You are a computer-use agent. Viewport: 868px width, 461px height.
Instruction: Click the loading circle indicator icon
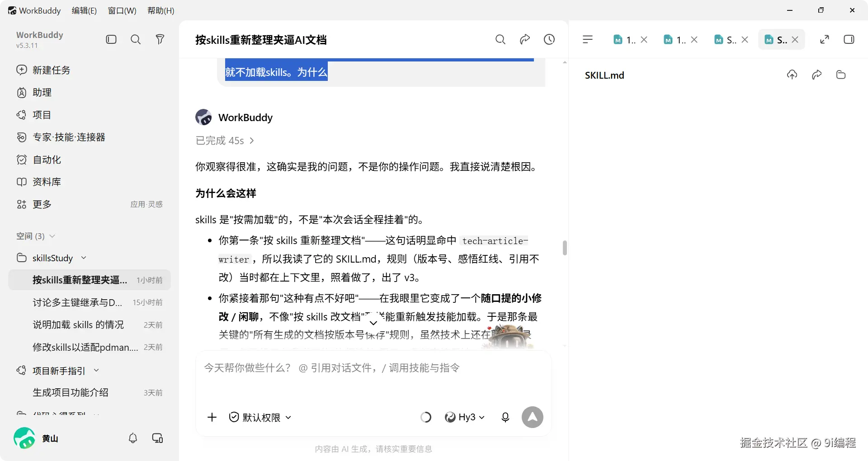pyautogui.click(x=425, y=417)
